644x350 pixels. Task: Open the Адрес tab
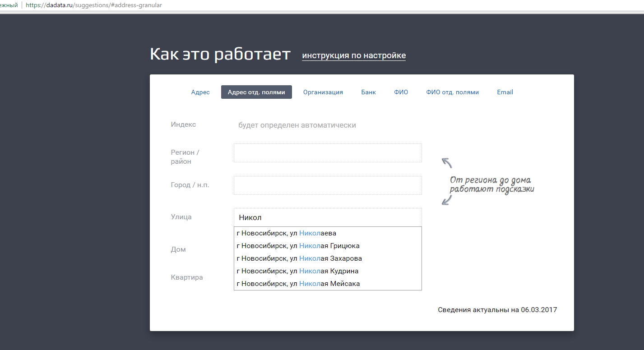point(200,92)
